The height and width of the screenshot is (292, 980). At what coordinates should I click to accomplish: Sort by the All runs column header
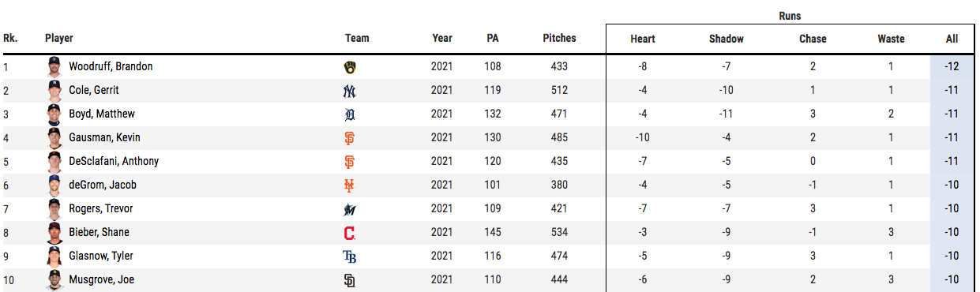tap(952, 39)
